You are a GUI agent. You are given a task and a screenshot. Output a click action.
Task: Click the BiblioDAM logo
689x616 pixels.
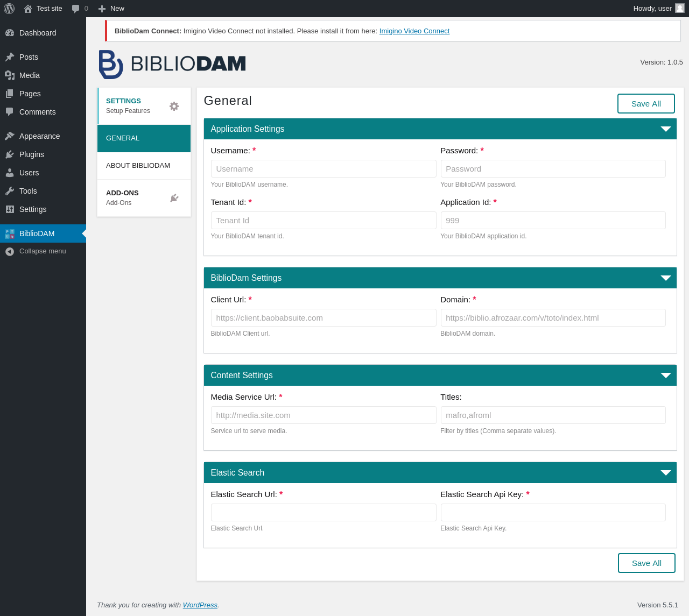(172, 64)
